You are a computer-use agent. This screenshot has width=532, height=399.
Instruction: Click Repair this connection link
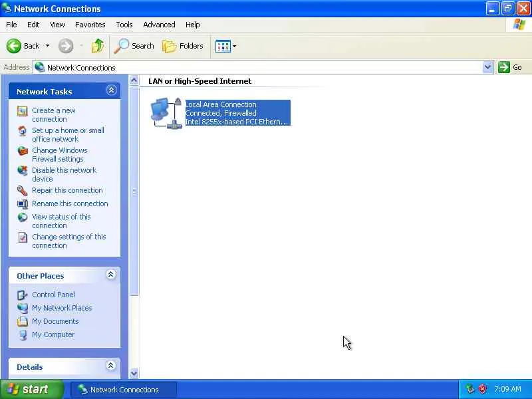[67, 190]
